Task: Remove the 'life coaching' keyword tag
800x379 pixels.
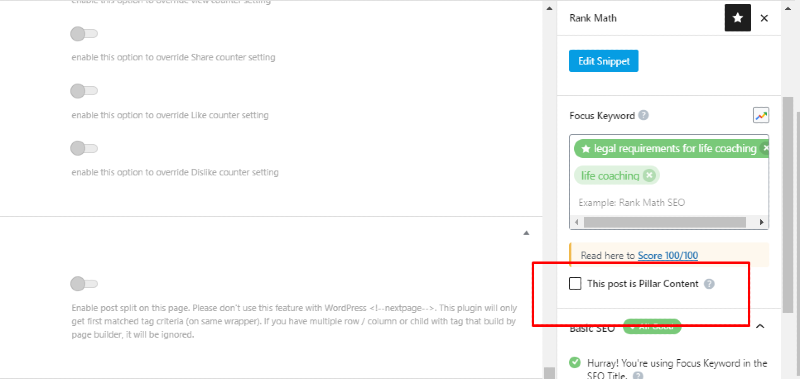Action: click(648, 175)
